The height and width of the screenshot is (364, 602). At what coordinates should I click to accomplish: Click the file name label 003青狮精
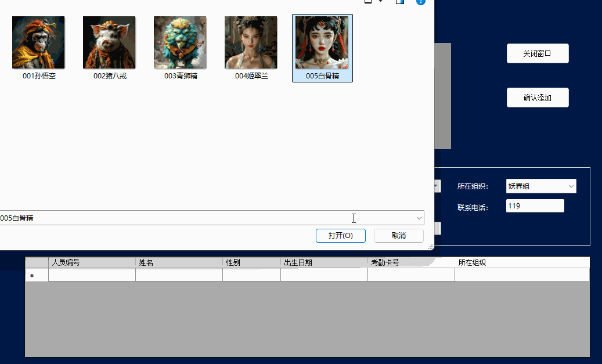(181, 76)
